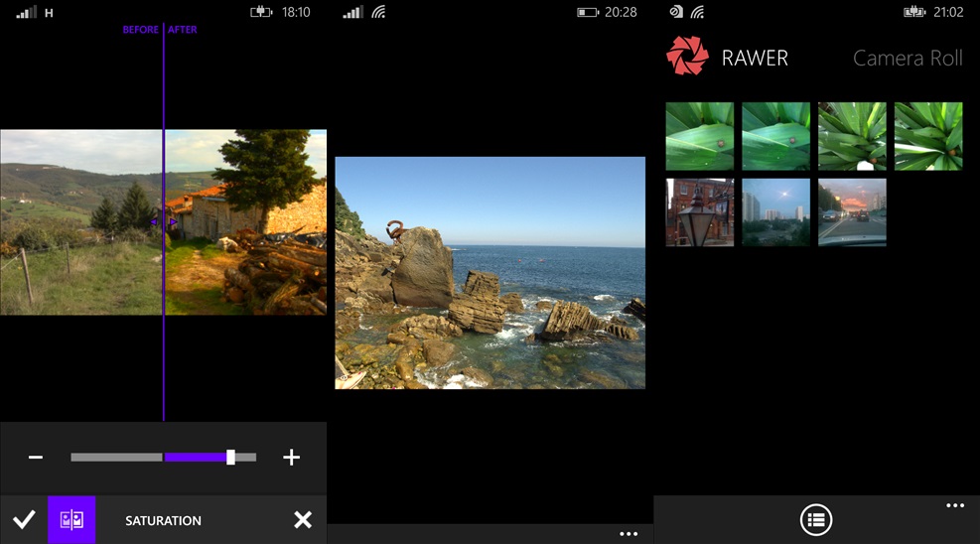Increase saturation with the plus button
Screen dimensions: 980x544
pos(291,458)
